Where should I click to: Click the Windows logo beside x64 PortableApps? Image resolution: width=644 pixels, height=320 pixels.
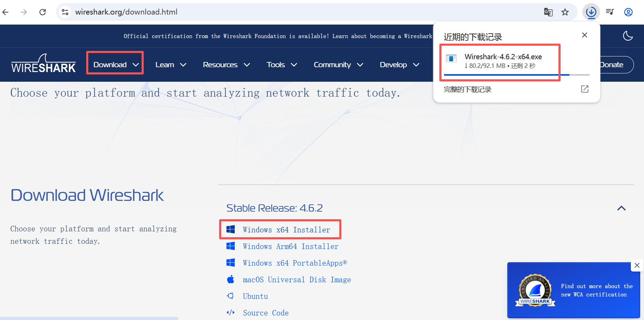coord(231,263)
